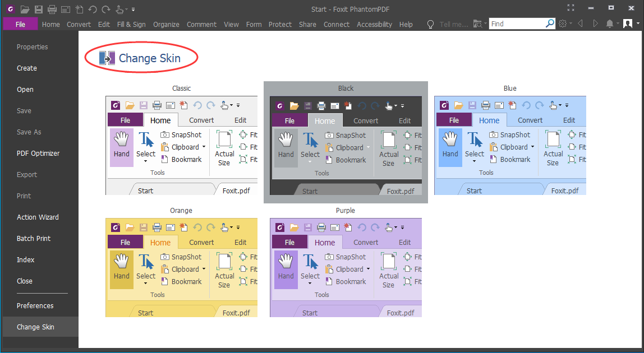Click inside the Find text box
The image size is (644, 353).
(517, 24)
